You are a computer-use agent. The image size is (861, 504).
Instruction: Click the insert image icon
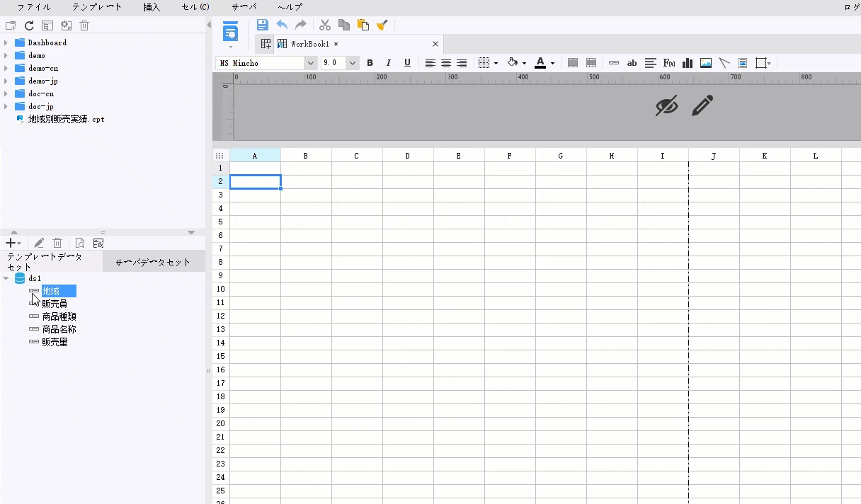(x=706, y=63)
